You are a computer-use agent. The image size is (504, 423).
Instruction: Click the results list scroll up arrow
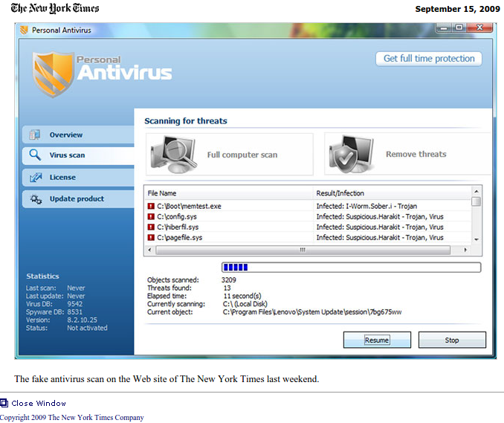point(476,192)
